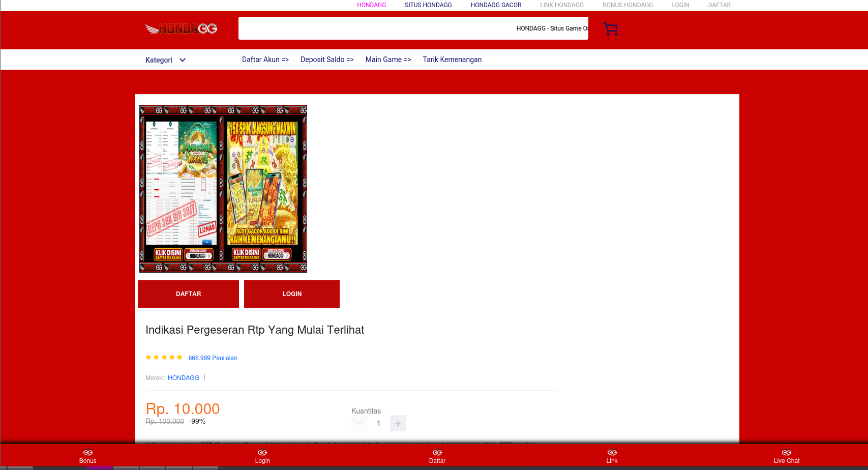The height and width of the screenshot is (470, 868).
Task: Click the HONDAGG brand link beside Merek
Action: coord(184,378)
